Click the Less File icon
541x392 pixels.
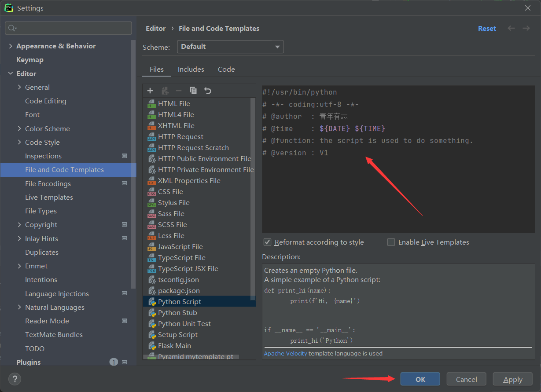[151, 236]
